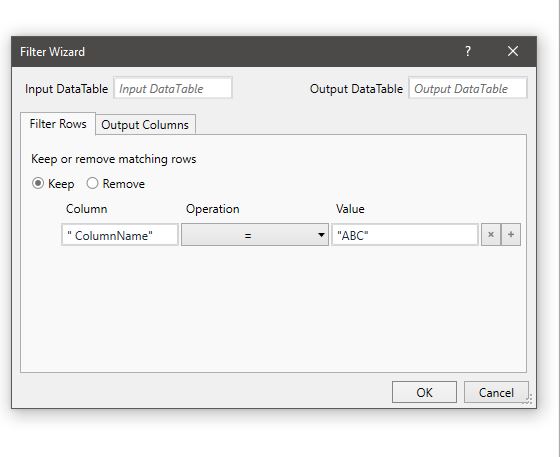Add a new filter condition row
Viewport: 560px width, 457px height.
(x=511, y=235)
